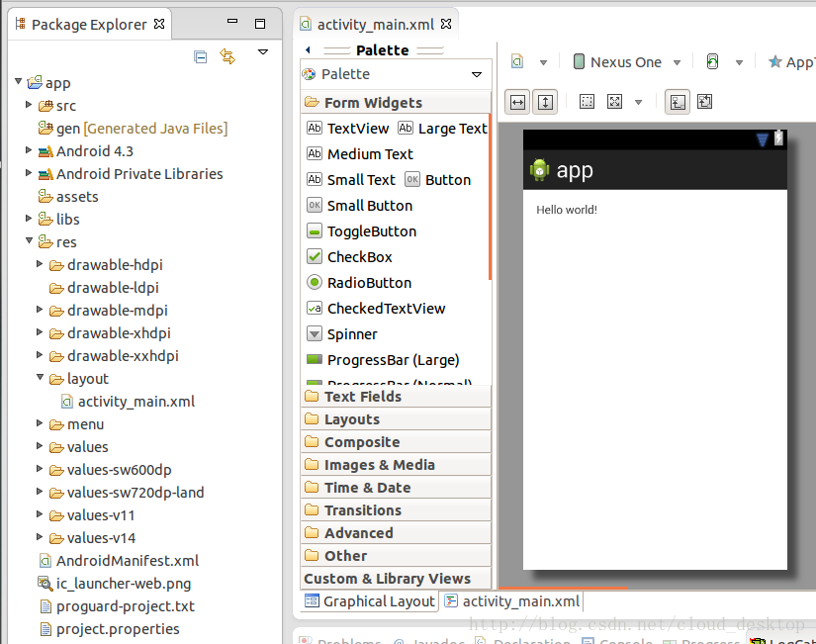Pick the Large Text widget
The width and height of the screenshot is (816, 644).
pos(443,128)
